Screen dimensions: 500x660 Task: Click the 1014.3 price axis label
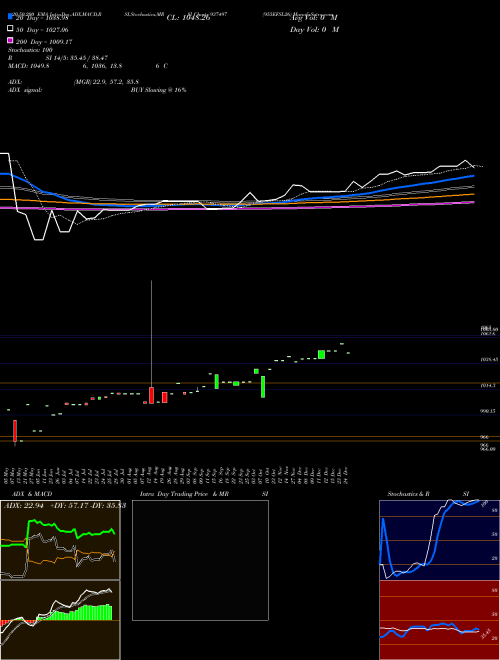click(x=489, y=386)
